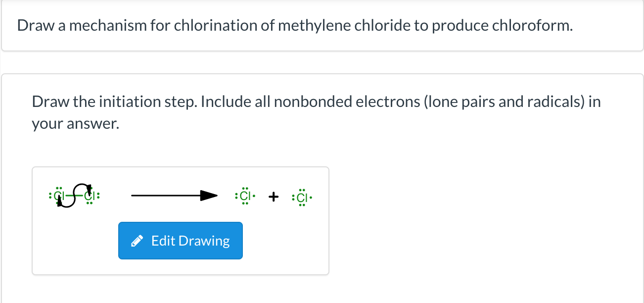Select the right chlorine atom of Cl2

click(x=90, y=196)
